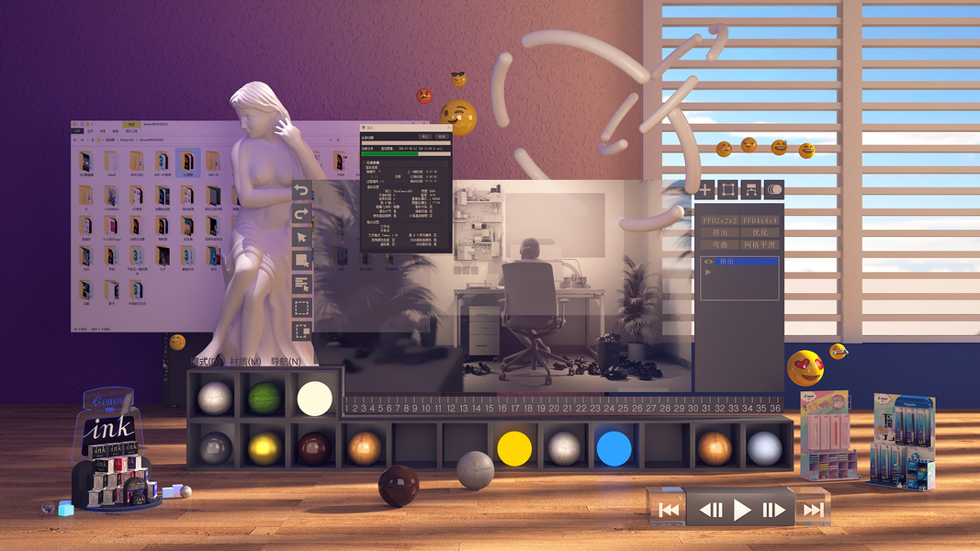
Task: Go to frame 1 on the timeline ruler
Action: (347, 408)
